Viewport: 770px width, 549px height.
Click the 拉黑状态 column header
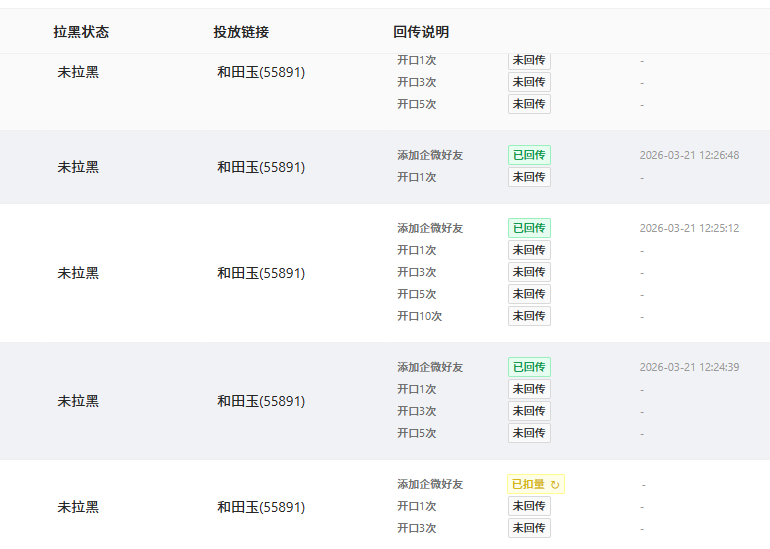pyautogui.click(x=81, y=32)
